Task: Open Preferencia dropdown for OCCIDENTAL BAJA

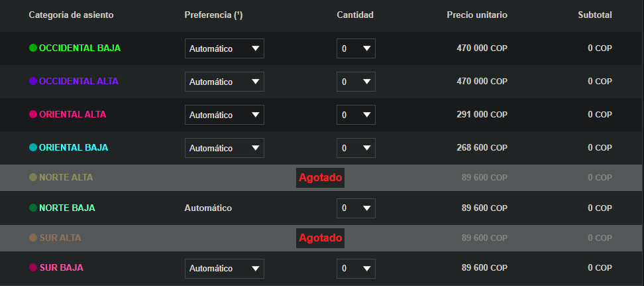Action: tap(224, 48)
